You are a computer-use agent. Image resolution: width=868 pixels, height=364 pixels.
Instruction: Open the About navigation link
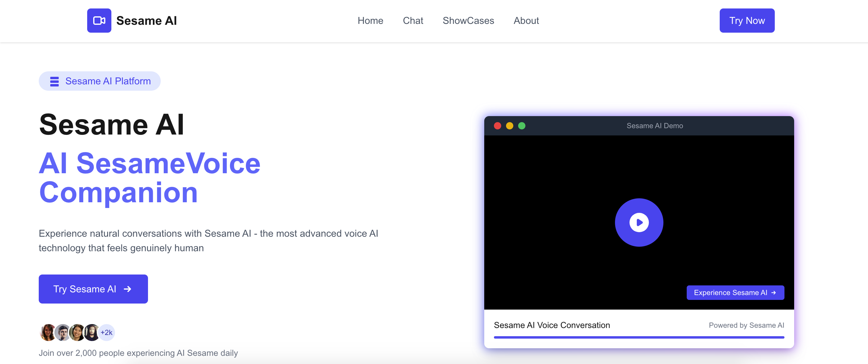click(x=526, y=21)
